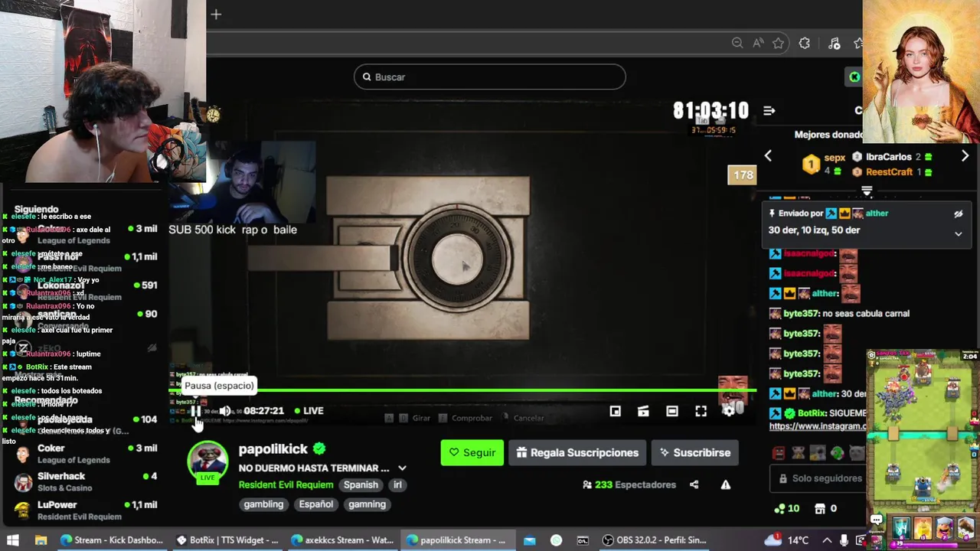Jump to LIVE in the player
This screenshot has width=980, height=551.
pyautogui.click(x=309, y=411)
